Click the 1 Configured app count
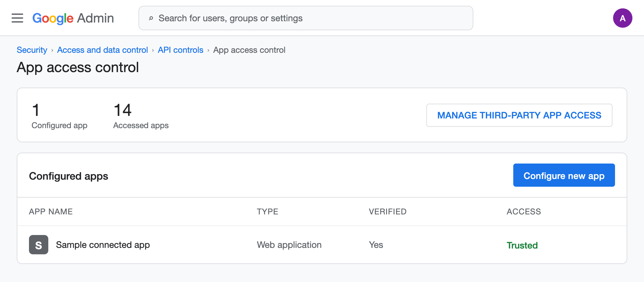 59,116
